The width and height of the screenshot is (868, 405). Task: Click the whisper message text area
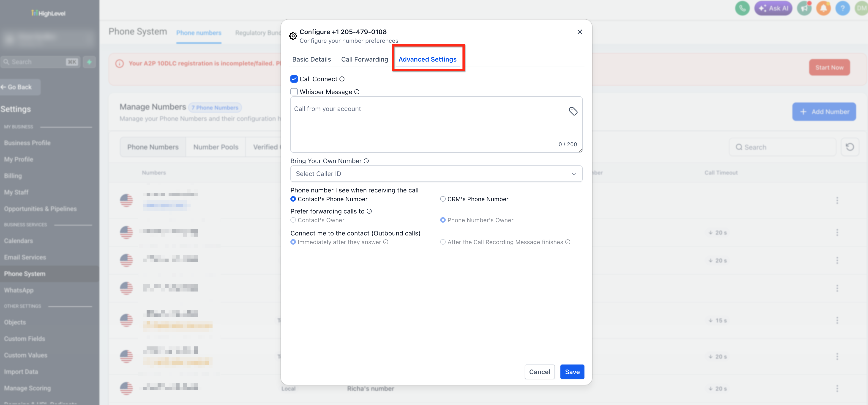[x=436, y=124]
